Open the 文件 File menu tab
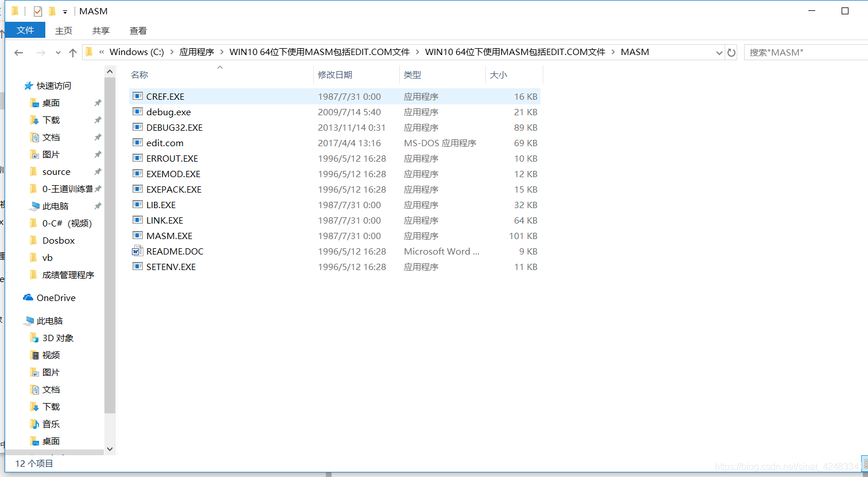868x477 pixels. 25,30
